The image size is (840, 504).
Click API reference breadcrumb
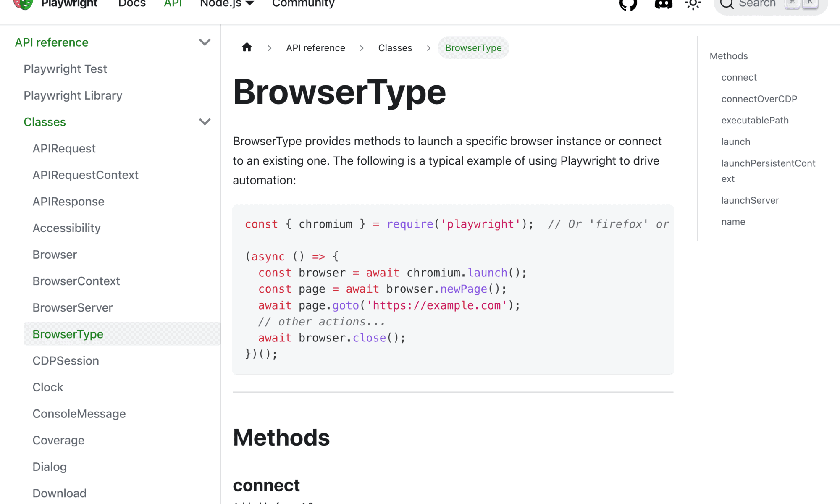(x=315, y=48)
